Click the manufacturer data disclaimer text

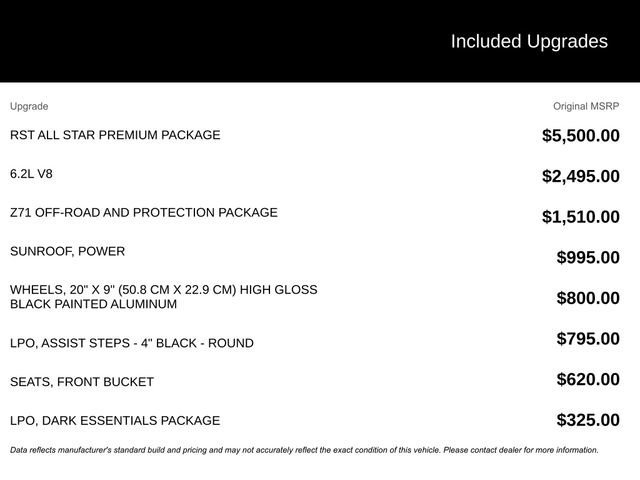(x=304, y=450)
